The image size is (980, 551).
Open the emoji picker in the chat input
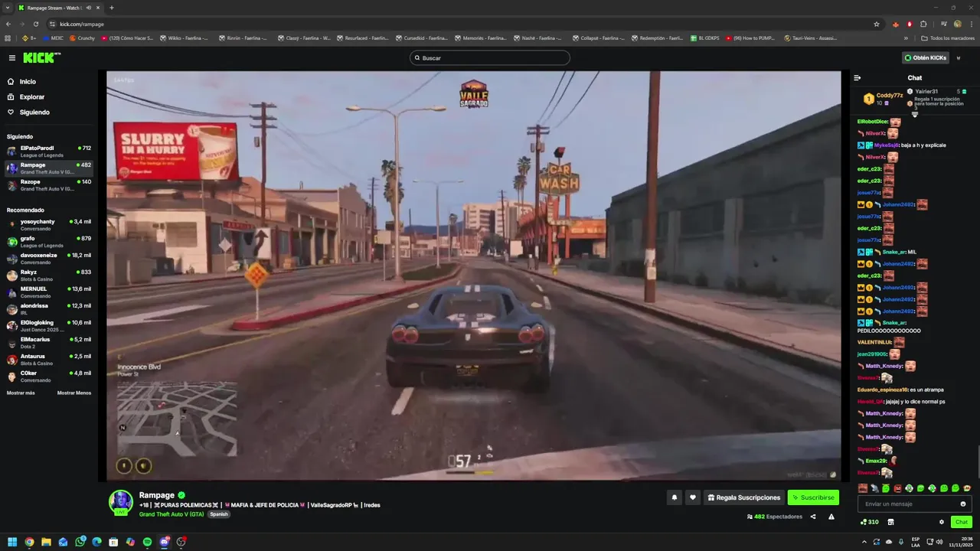(x=963, y=504)
